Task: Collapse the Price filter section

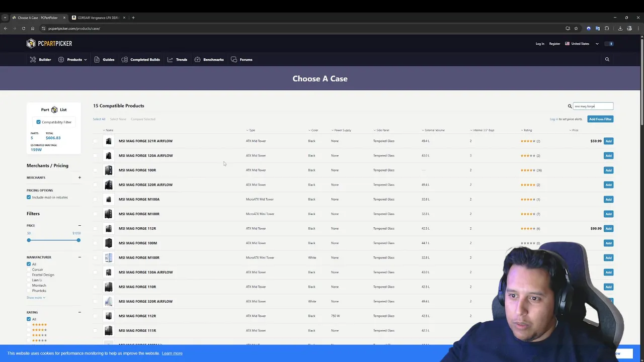Action: pyautogui.click(x=79, y=226)
